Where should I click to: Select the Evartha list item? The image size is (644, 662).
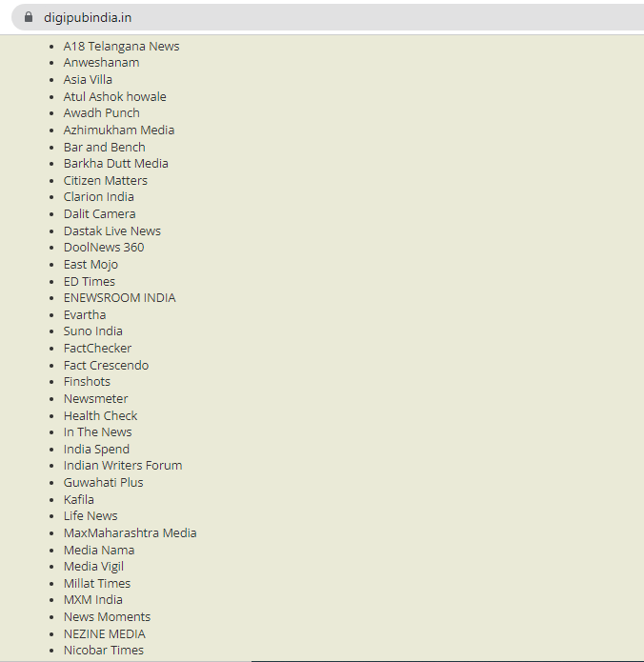click(x=85, y=315)
